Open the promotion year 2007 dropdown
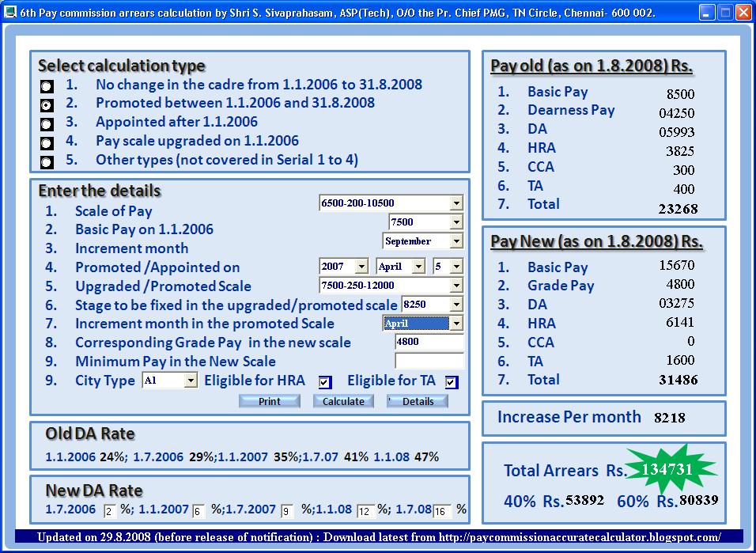756x553 pixels. (361, 266)
